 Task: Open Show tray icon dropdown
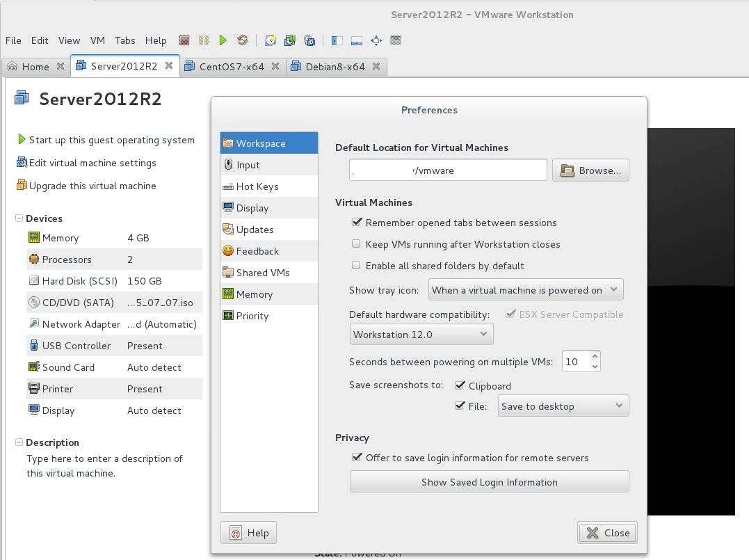click(526, 289)
